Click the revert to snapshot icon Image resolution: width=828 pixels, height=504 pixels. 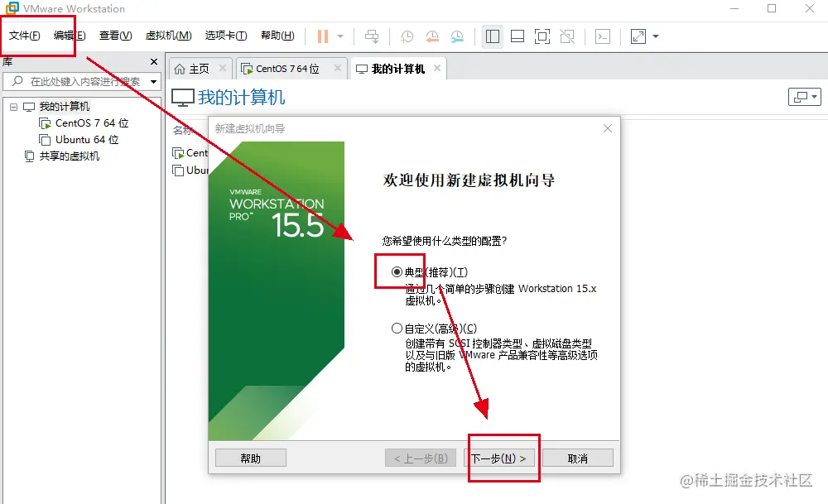(x=432, y=36)
